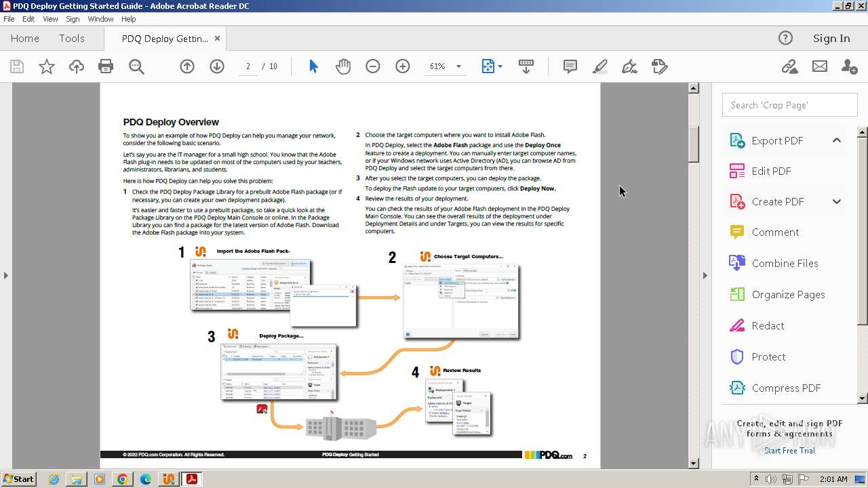This screenshot has width=868, height=488.
Task: Switch to the Home tab
Action: coord(25,39)
